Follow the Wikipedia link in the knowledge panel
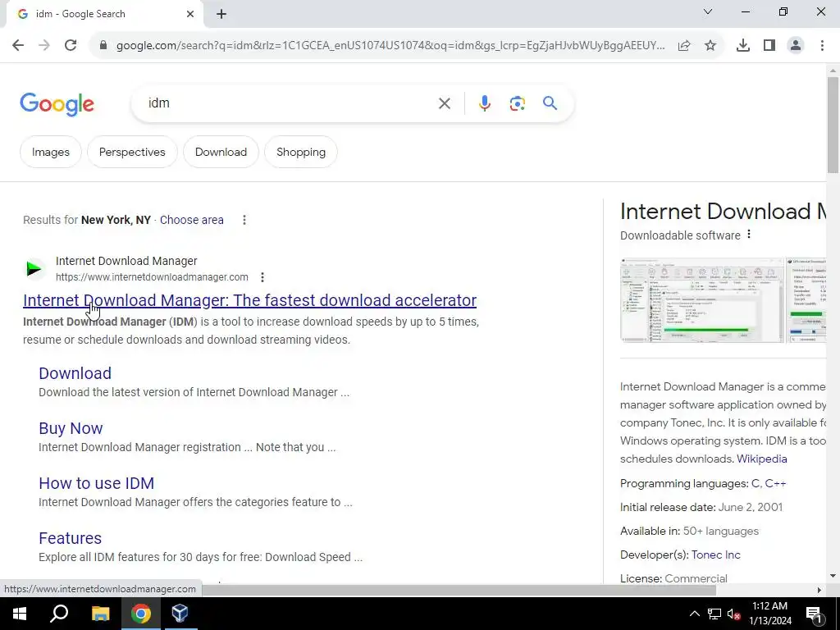This screenshot has width=840, height=630. click(762, 459)
